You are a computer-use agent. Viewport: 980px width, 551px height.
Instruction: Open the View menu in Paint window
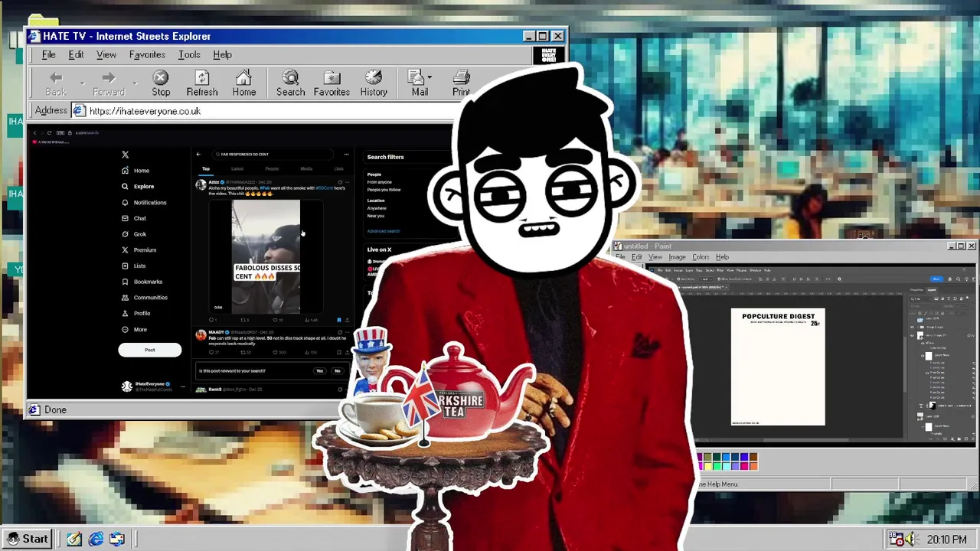coord(655,257)
